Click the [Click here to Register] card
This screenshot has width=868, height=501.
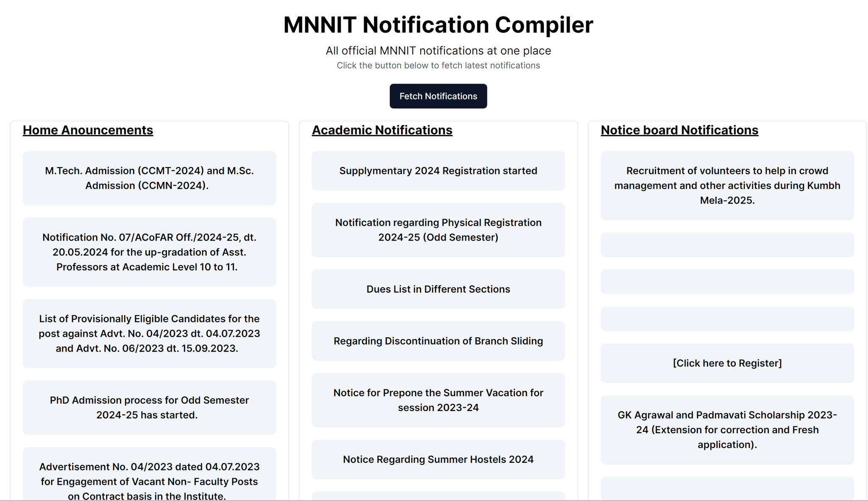[x=727, y=363]
